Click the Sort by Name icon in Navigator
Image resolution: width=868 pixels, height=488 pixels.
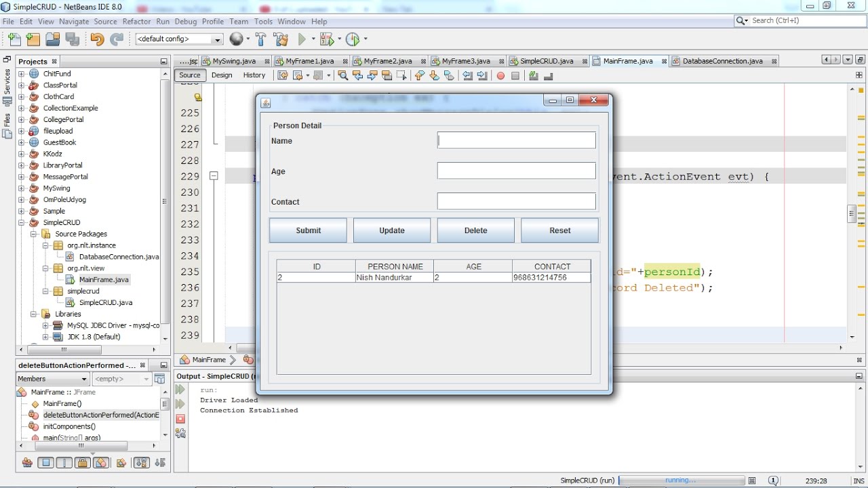[141, 463]
